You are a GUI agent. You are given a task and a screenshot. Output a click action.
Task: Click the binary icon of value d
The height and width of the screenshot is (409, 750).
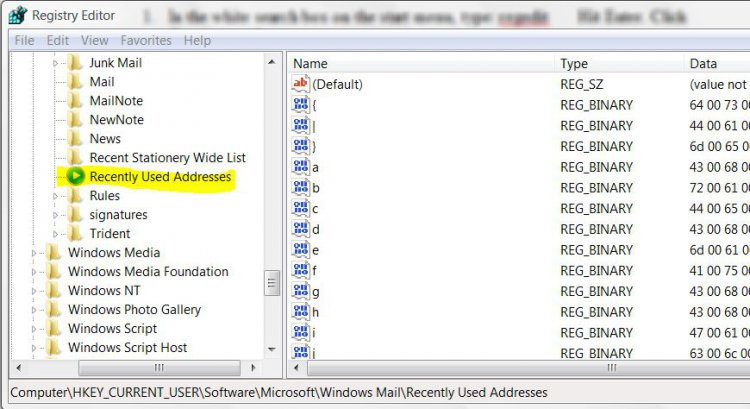point(301,229)
